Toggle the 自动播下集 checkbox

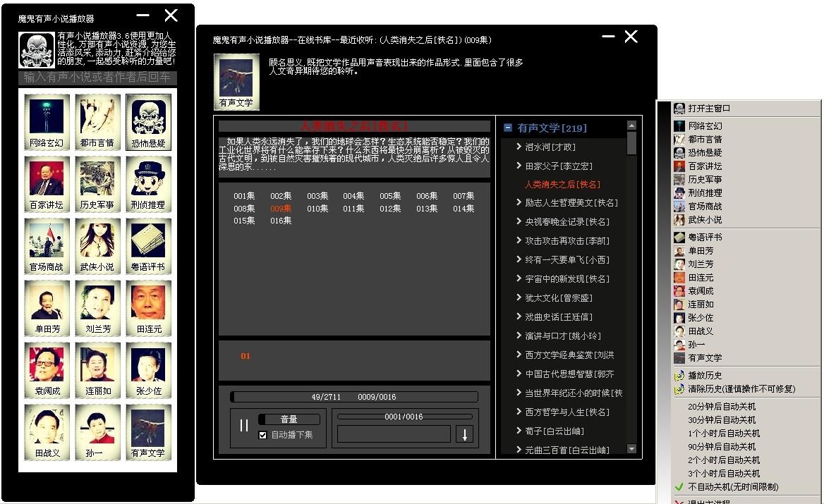pos(262,435)
